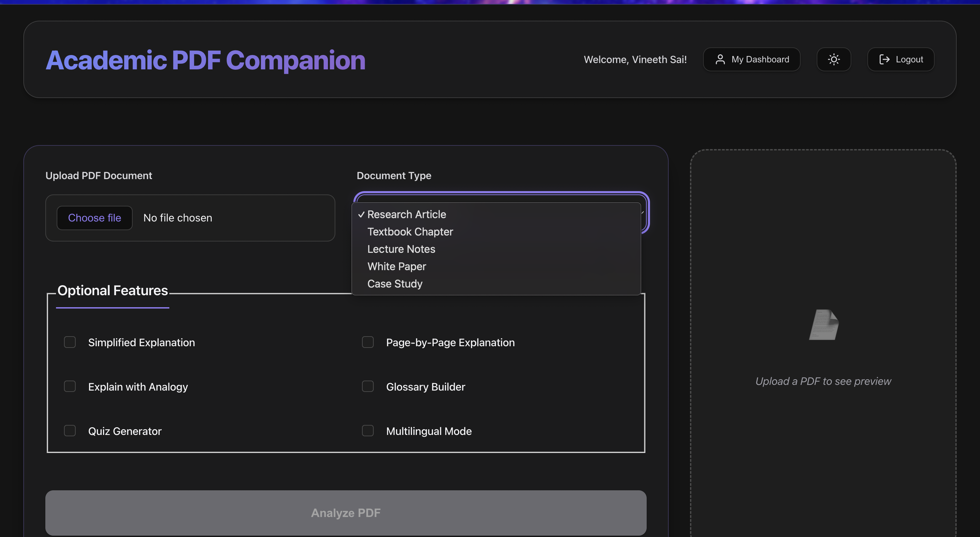The height and width of the screenshot is (537, 980).
Task: Enable the Simplified Explanation checkbox
Action: (x=70, y=342)
